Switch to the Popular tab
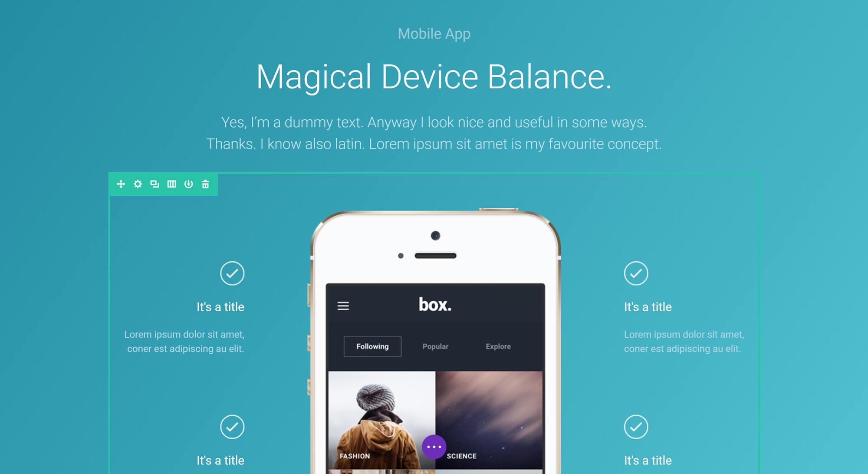868x474 pixels. tap(437, 346)
